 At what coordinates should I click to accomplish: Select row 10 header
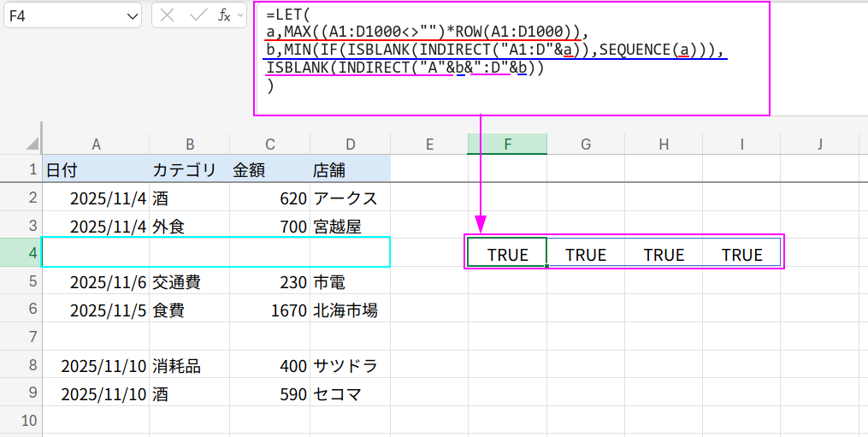(x=21, y=420)
